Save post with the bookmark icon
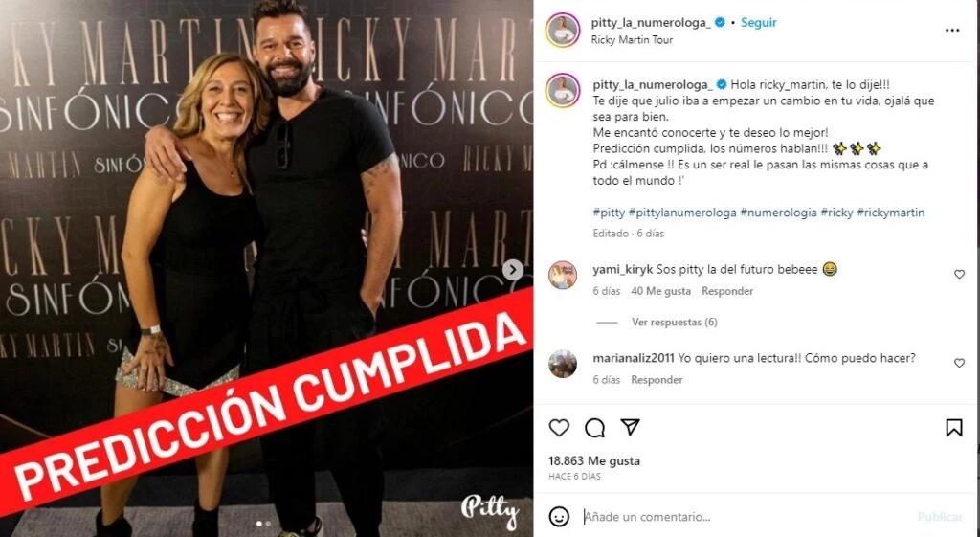This screenshot has width=980, height=537. (x=954, y=428)
